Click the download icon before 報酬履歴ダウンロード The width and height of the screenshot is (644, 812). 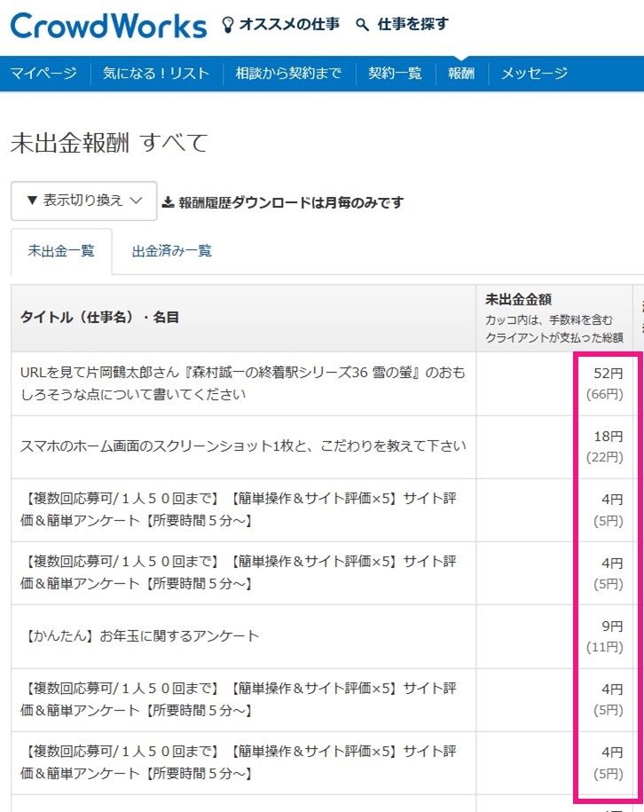[168, 202]
